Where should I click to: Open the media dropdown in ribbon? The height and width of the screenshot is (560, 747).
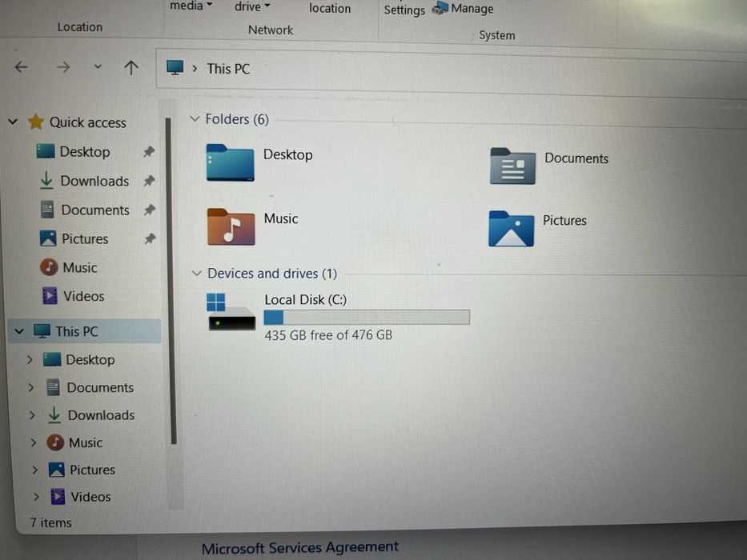click(x=191, y=6)
